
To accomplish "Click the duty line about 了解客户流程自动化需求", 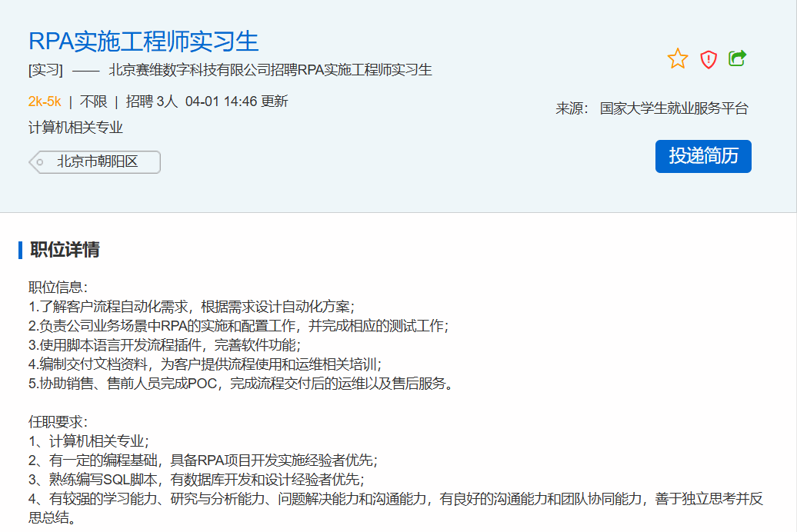I will coord(192,307).
